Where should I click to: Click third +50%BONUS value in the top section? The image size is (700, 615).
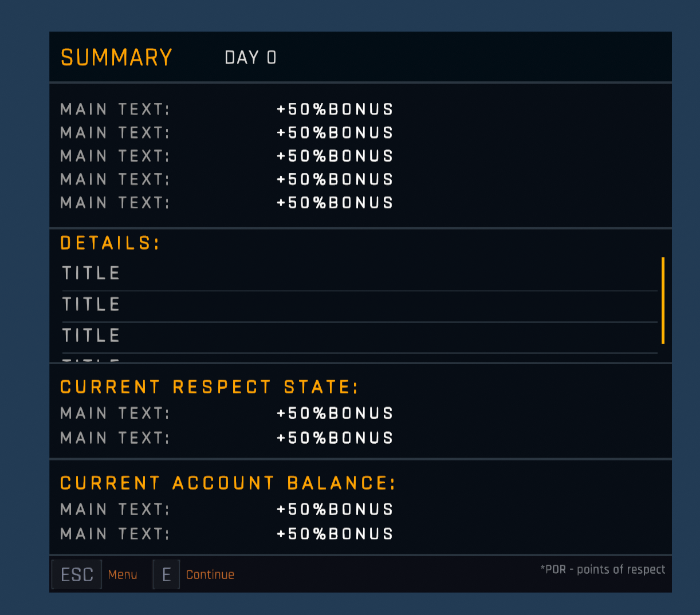pyautogui.click(x=335, y=156)
